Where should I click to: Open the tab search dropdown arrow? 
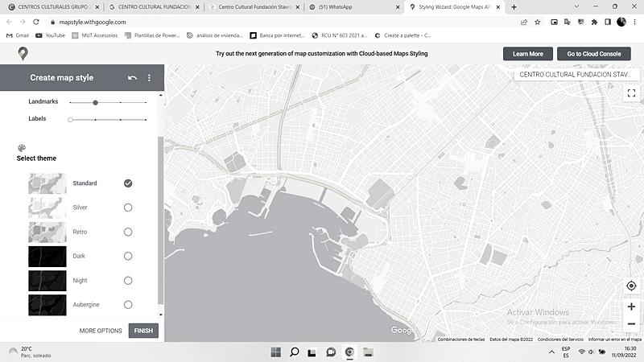tap(576, 7)
